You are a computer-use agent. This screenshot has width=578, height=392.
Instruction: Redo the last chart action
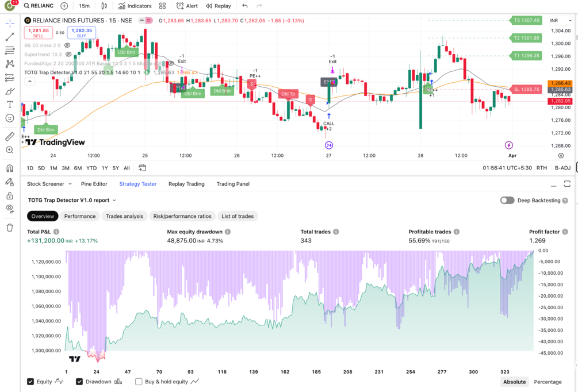[259, 6]
